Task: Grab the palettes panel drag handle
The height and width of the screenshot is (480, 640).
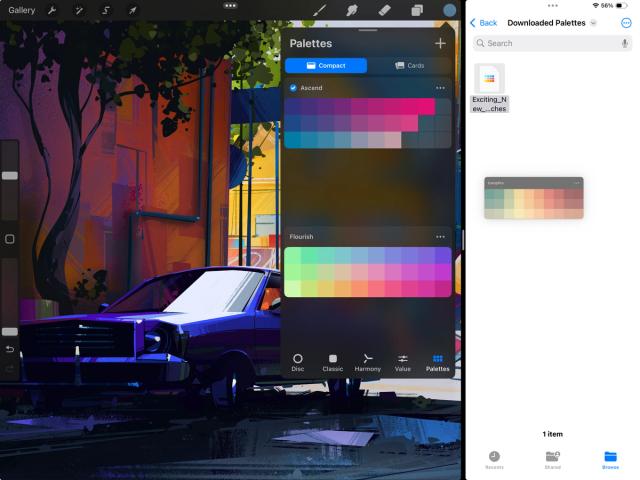Action: [368, 30]
